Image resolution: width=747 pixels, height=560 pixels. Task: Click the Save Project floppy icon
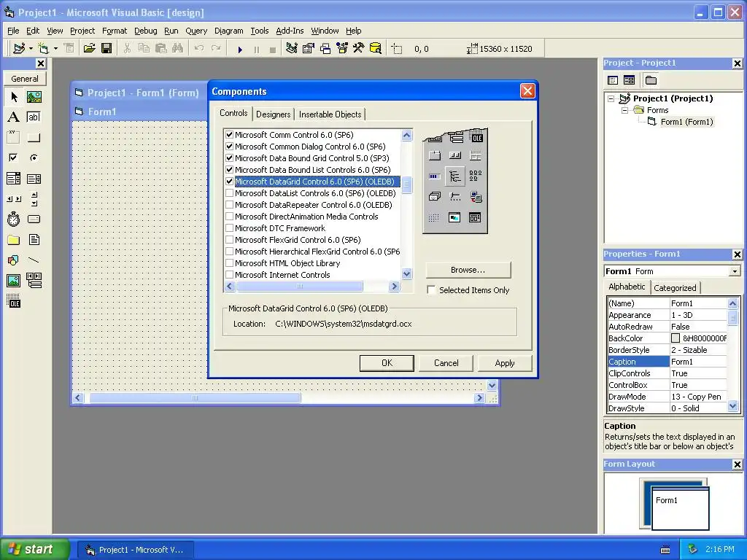click(x=107, y=48)
